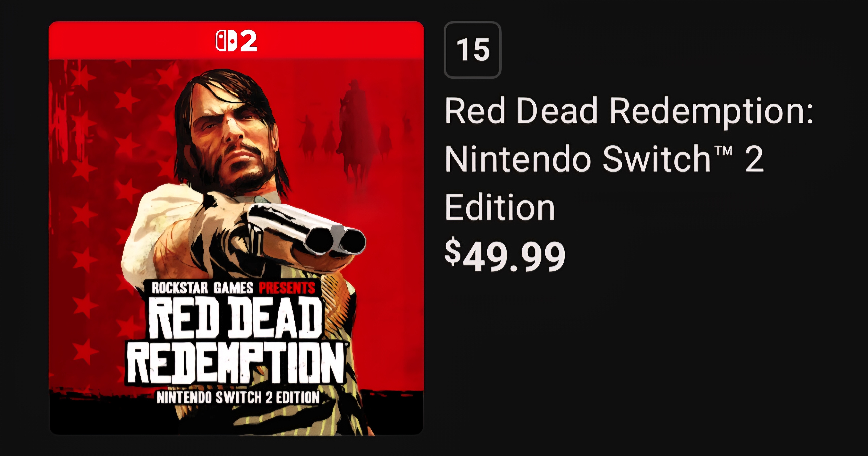Viewport: 868px width, 456px height.
Task: Click the Joy-Con symbol in the red banner
Action: point(226,41)
